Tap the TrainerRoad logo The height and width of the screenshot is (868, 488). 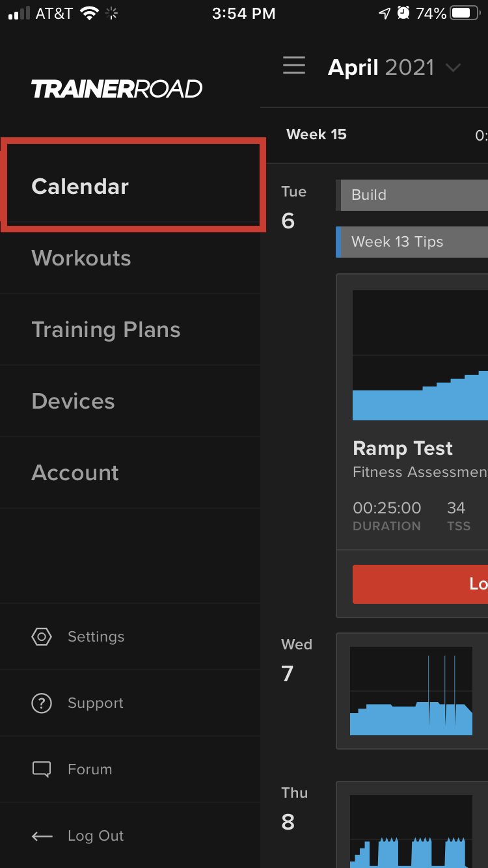point(116,88)
